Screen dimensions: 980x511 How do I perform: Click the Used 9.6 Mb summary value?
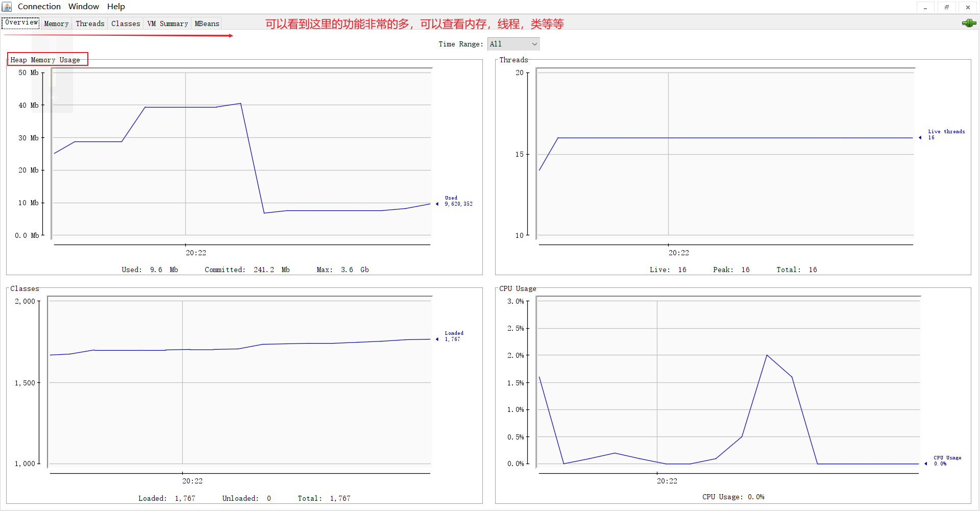(x=150, y=270)
